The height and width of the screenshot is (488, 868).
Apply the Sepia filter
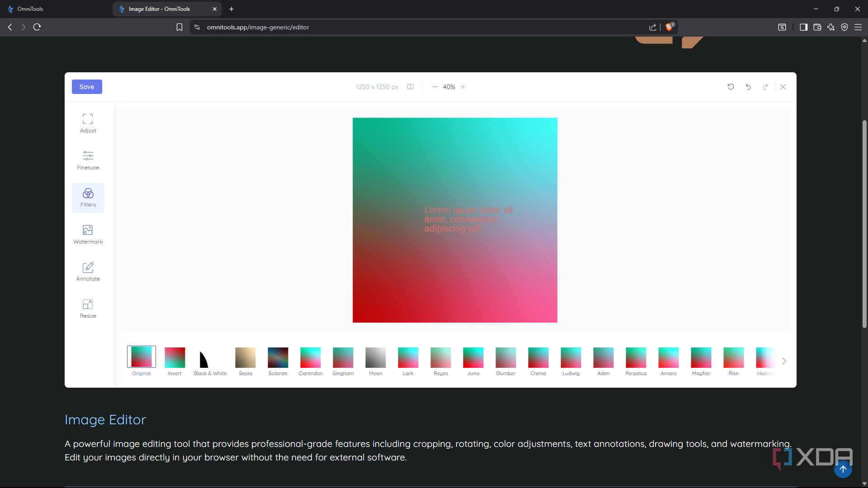[x=245, y=361]
